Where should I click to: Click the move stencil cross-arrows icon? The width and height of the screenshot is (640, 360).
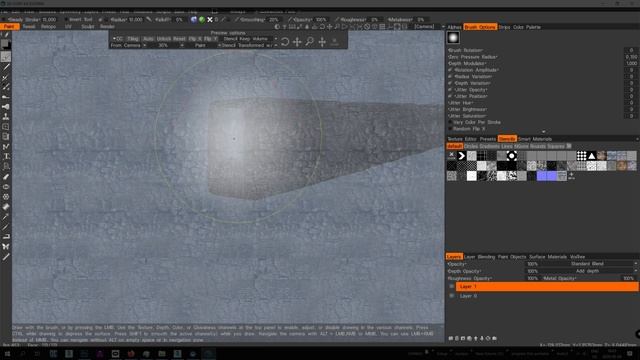pyautogui.click(x=297, y=42)
